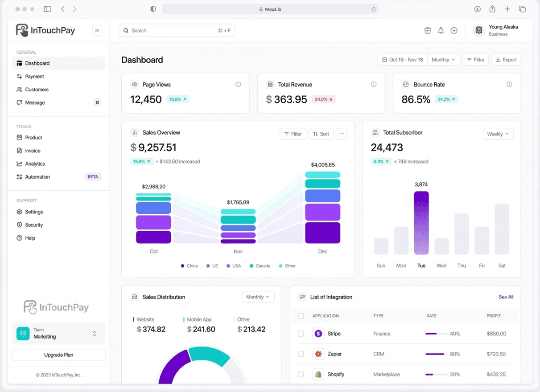The width and height of the screenshot is (540, 392).
Task: Open the Monthly dropdown in dashboard header
Action: coord(443,60)
